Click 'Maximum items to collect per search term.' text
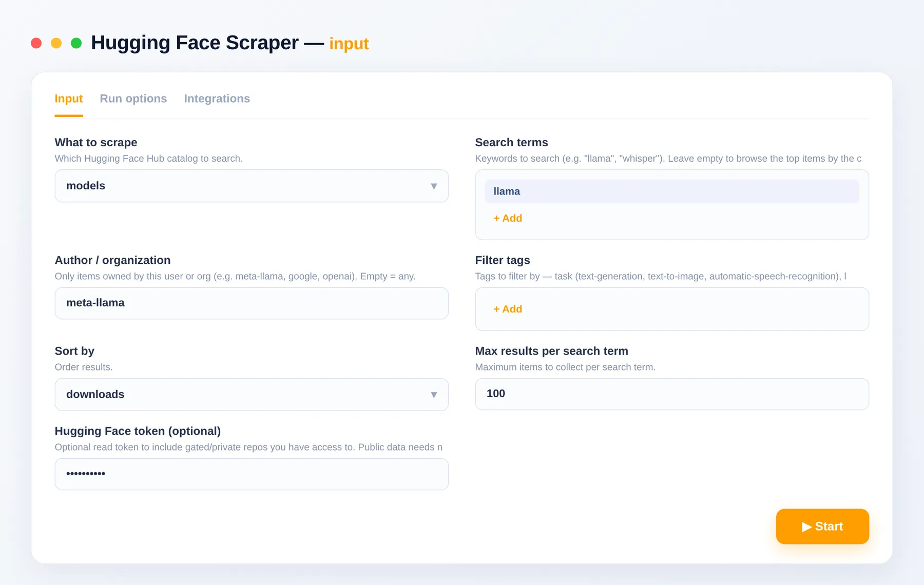 point(565,367)
